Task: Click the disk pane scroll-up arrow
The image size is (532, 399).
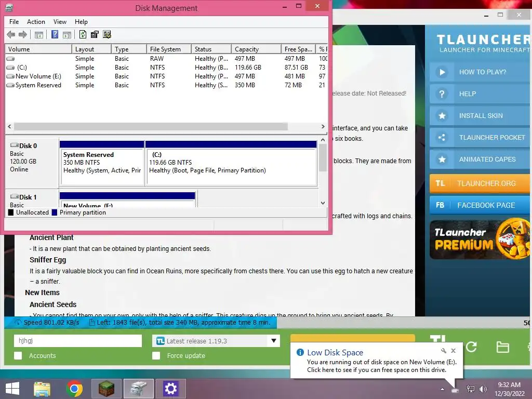Action: point(323,140)
